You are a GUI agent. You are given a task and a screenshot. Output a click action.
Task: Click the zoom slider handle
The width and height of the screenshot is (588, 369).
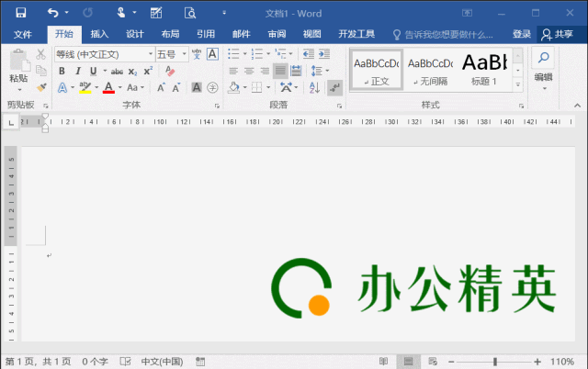point(495,362)
